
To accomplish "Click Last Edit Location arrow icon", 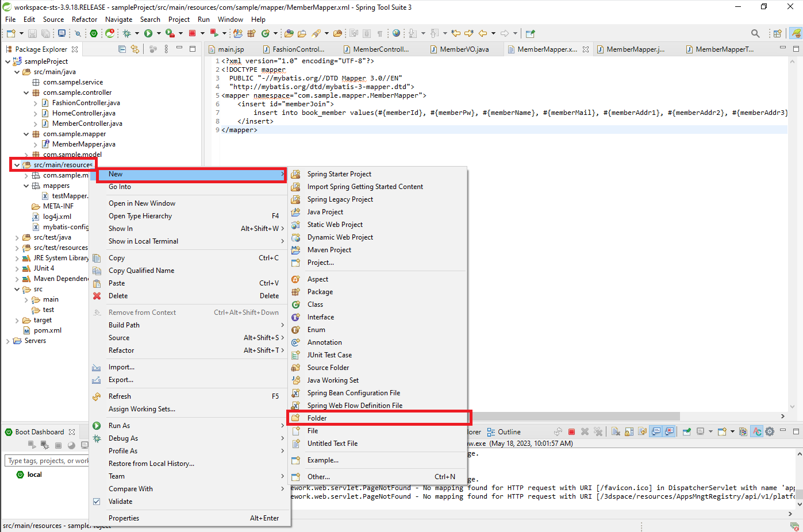I will pos(456,33).
